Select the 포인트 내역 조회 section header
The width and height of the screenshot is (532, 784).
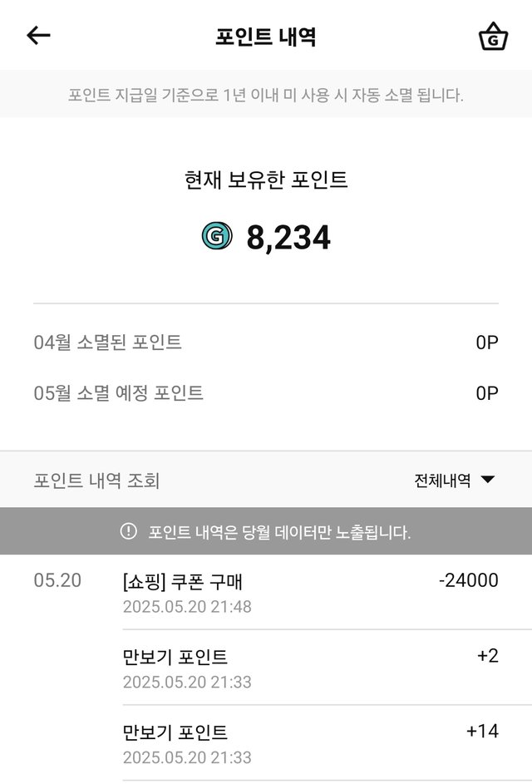coord(96,481)
